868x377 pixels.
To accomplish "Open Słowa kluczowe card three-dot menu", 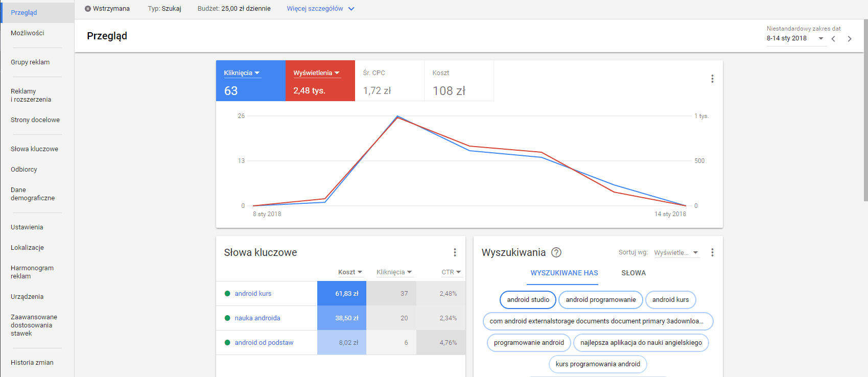I will pyautogui.click(x=455, y=252).
